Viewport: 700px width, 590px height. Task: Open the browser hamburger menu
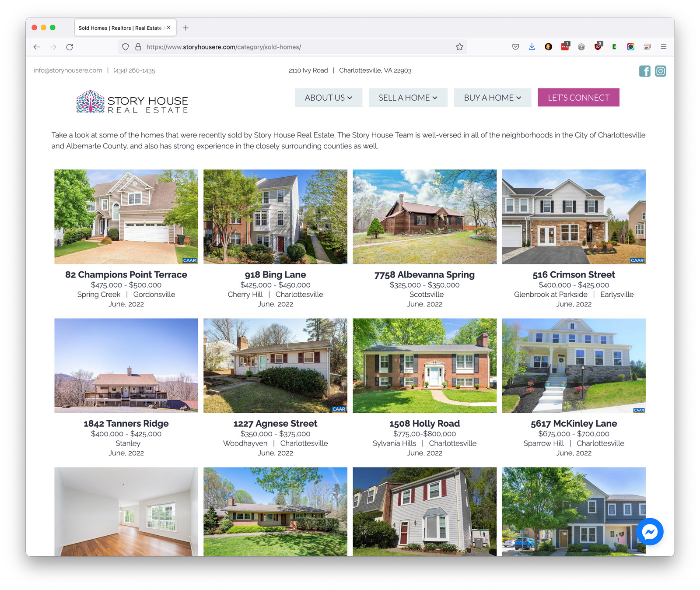pyautogui.click(x=664, y=47)
